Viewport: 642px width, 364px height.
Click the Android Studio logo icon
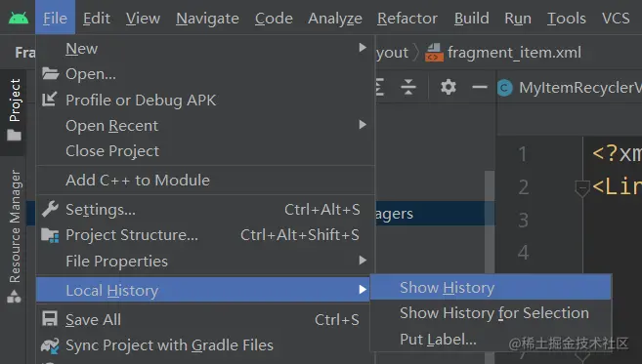(x=19, y=19)
